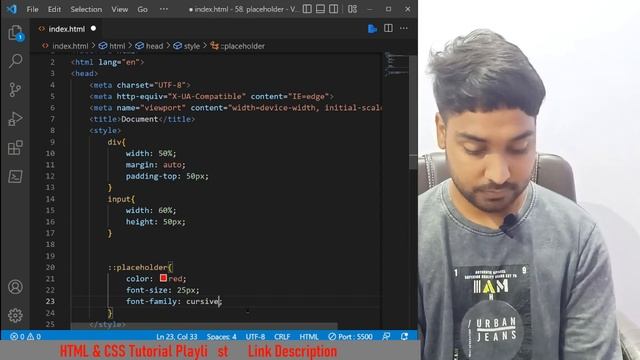Click the VS Code logo icon
Viewport: 640px width, 360px height.
click(11, 9)
